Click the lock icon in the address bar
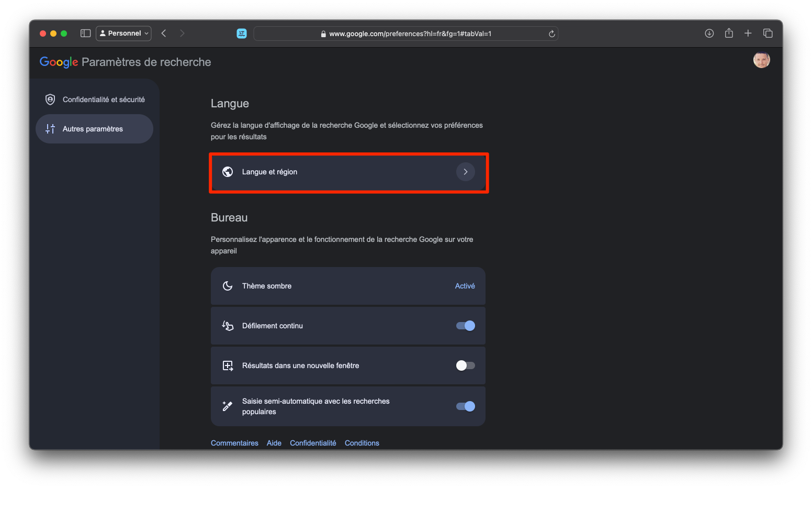The image size is (812, 510). [x=323, y=34]
